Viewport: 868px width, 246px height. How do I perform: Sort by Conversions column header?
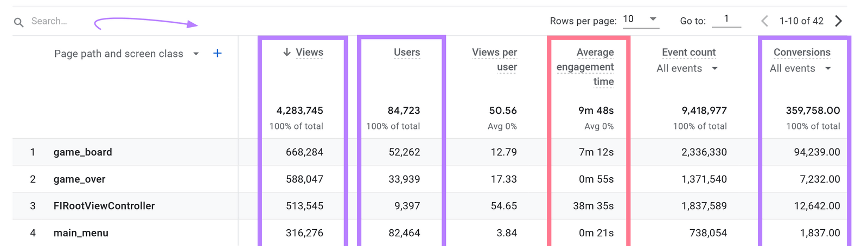(x=802, y=52)
